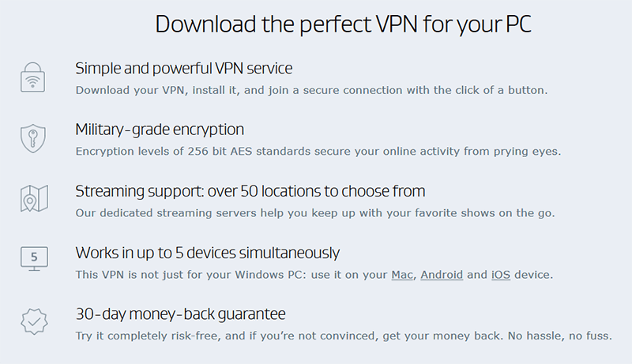Click the monitor icon showing number 5
Viewport: 632px width, 364px height.
tap(34, 258)
